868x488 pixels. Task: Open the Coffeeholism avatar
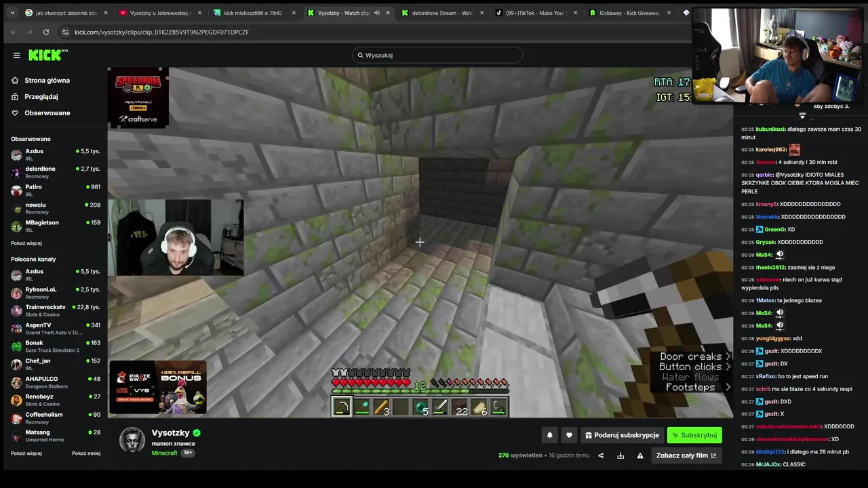(16, 418)
